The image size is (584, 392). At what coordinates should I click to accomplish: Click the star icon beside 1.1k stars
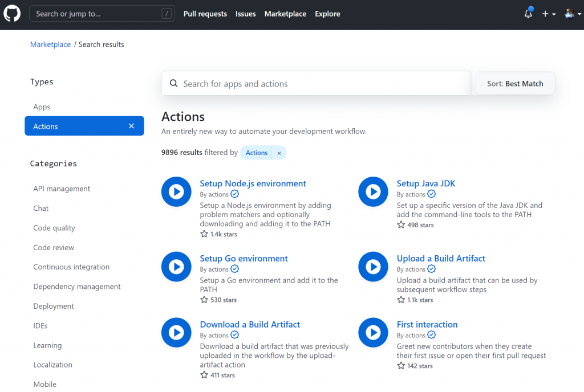[401, 300]
